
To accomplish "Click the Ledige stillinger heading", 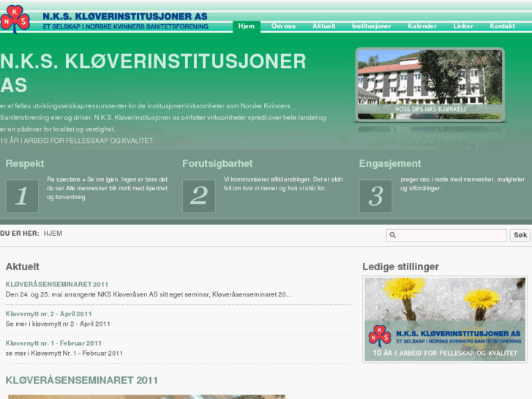I will [401, 266].
